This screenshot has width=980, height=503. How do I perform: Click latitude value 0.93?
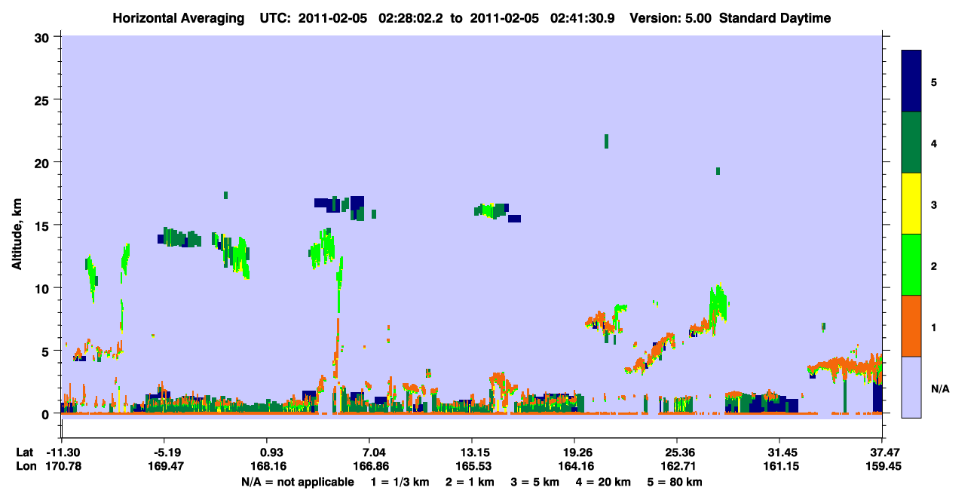pyautogui.click(x=271, y=452)
